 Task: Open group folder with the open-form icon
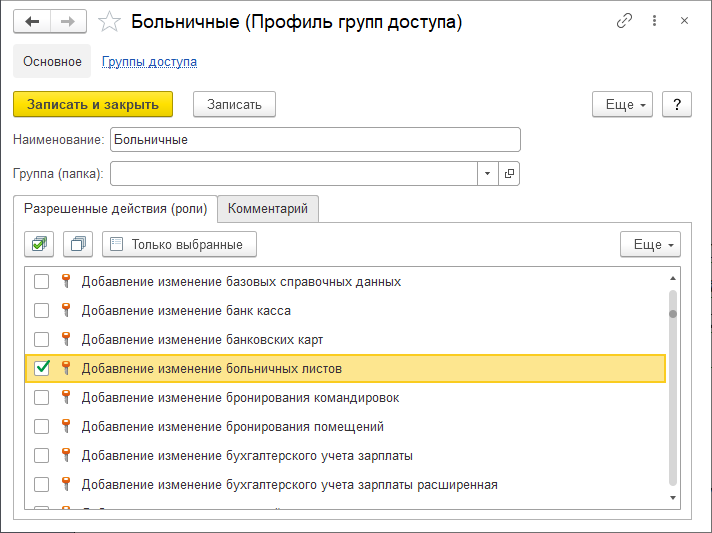(x=509, y=173)
